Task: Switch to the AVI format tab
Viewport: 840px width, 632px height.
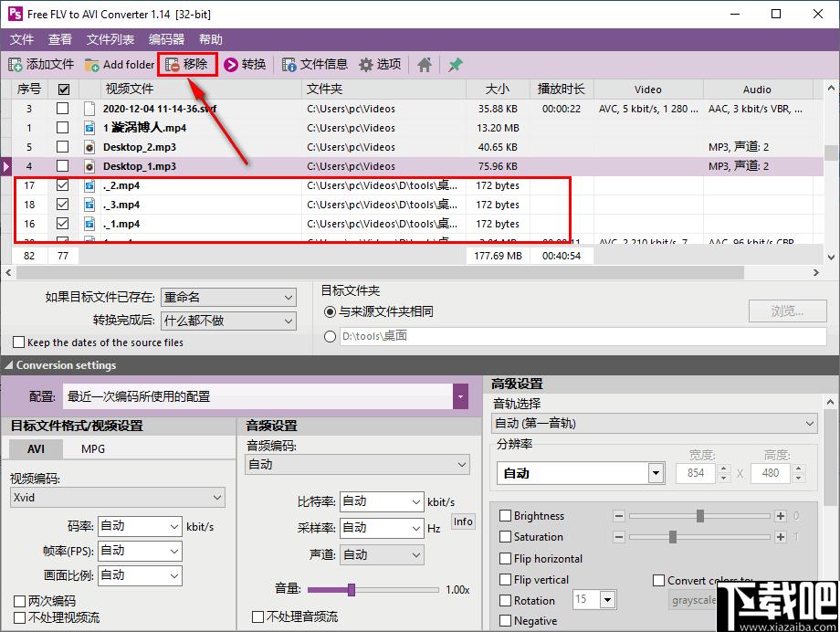Action: [x=36, y=448]
